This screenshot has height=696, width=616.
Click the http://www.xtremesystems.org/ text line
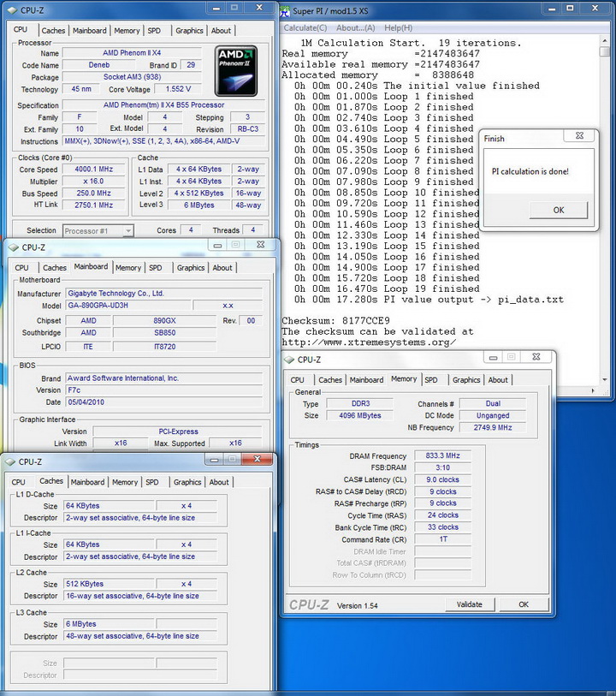click(369, 342)
